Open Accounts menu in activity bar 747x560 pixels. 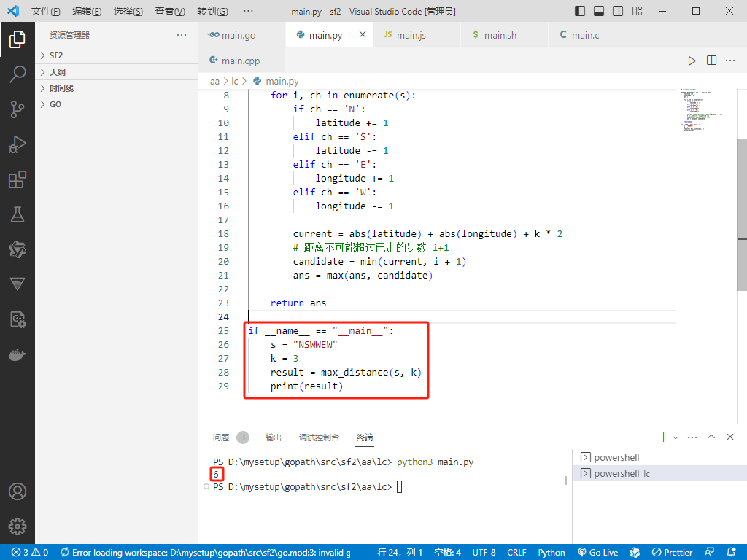[x=18, y=491]
